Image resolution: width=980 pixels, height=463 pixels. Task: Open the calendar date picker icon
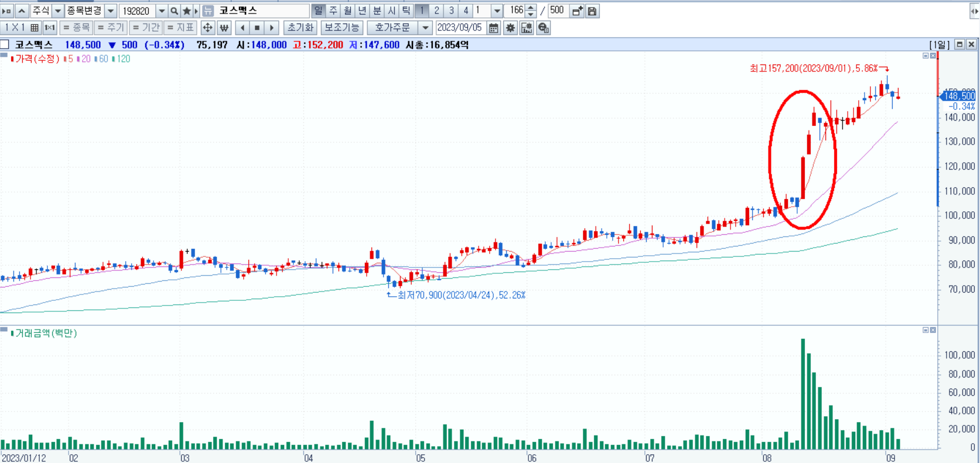494,28
